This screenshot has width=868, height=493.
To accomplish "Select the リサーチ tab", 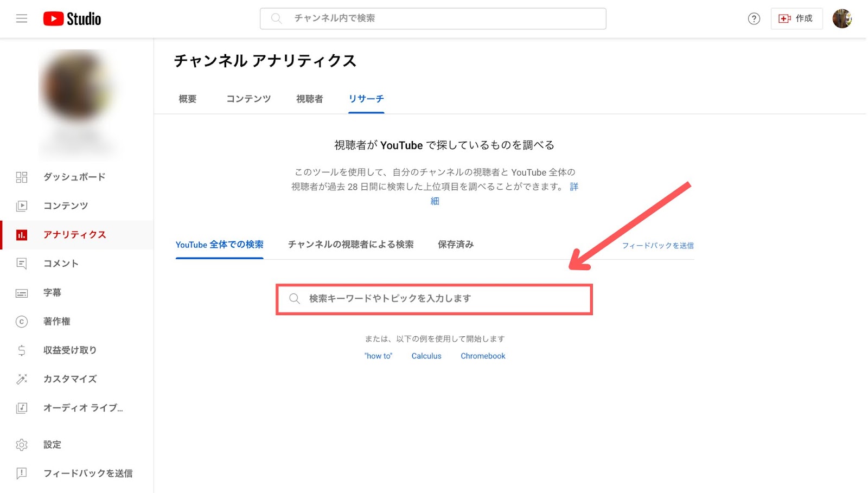I will (366, 99).
